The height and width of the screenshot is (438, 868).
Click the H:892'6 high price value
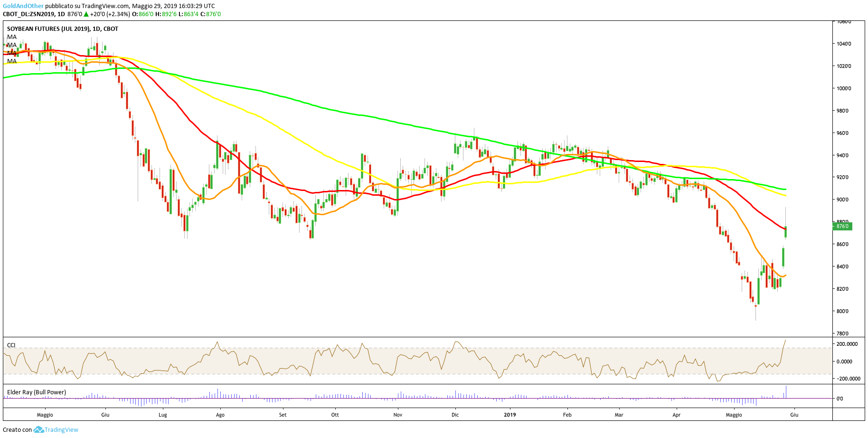166,14
